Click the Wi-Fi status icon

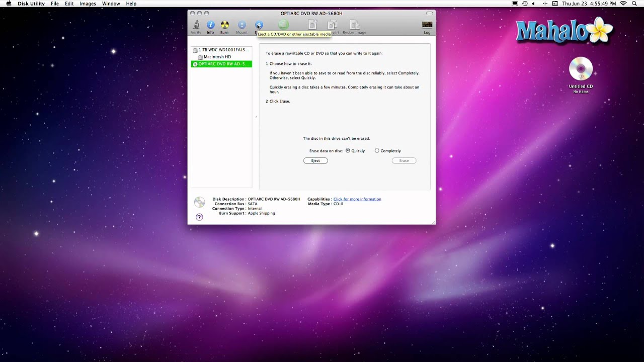pos(623,4)
